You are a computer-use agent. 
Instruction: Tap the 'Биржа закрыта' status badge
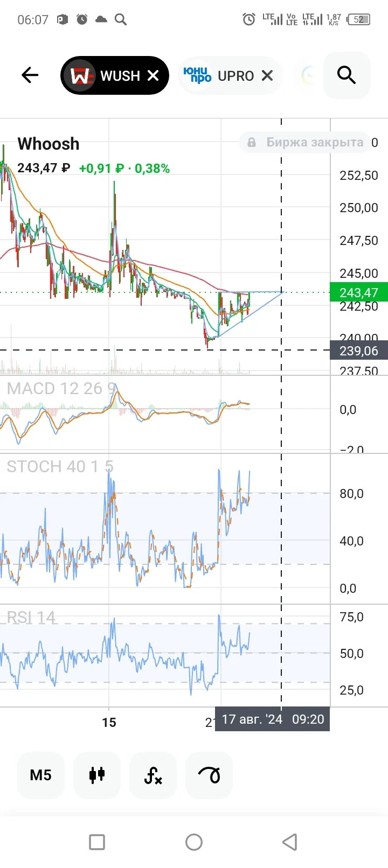(304, 142)
